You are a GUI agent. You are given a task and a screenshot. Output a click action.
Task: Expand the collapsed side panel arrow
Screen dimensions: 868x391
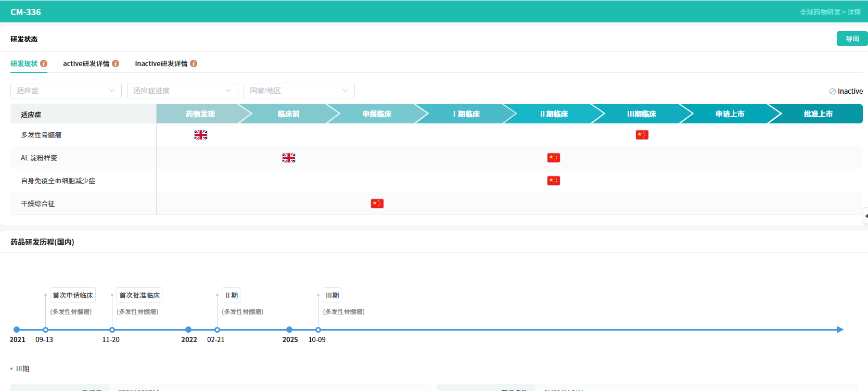865,216
